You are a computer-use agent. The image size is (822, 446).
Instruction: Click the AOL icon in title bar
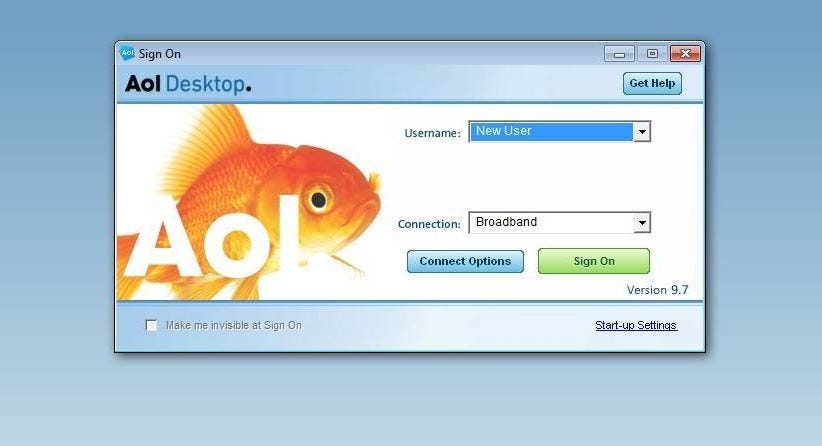coord(127,53)
